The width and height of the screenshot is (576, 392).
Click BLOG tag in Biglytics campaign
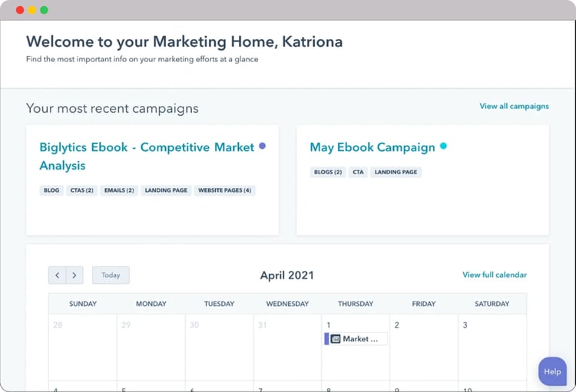pos(51,190)
